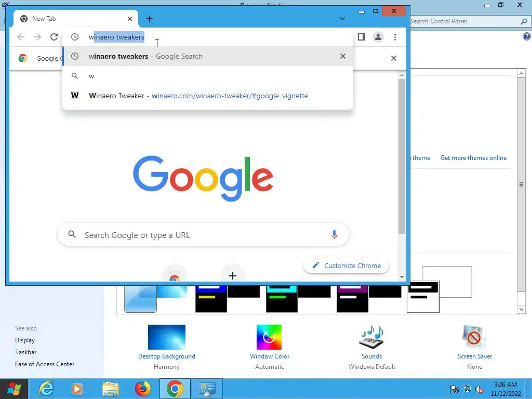This screenshot has height=399, width=532.
Task: Go forward in Chrome history
Action: pos(37,37)
